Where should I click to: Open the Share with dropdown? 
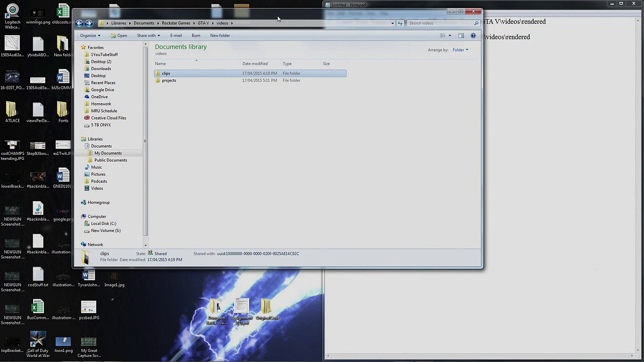(x=148, y=36)
